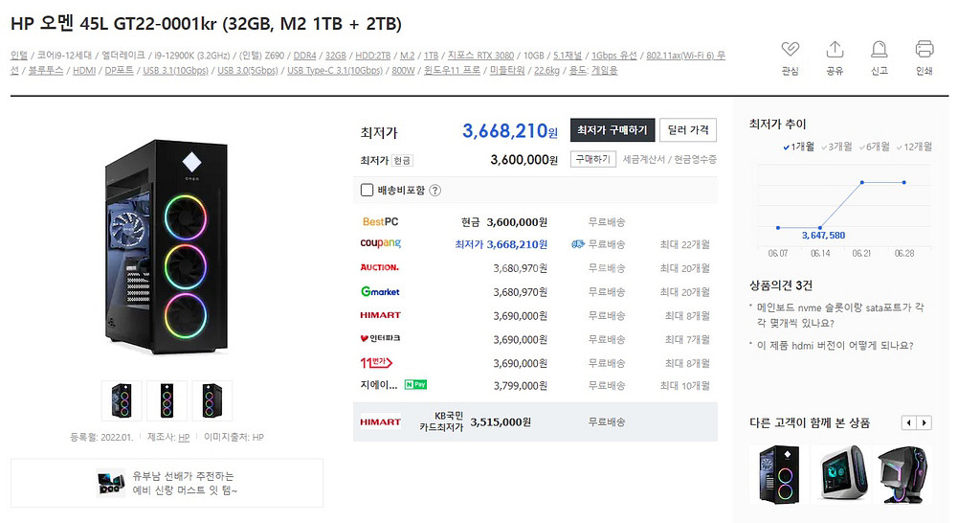Viewport: 980px width, 523px height.
Task: Select the first product thumbnail below image
Action: coord(122,400)
